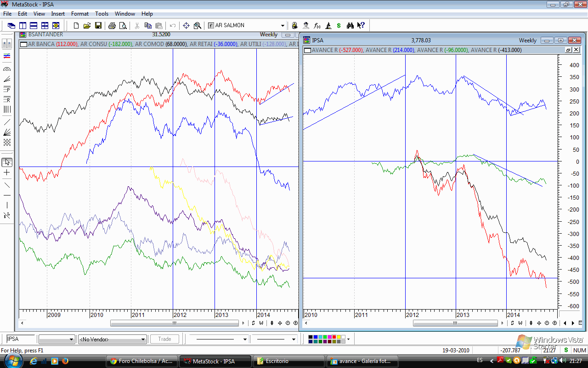Select the Fibonacci fan tool
This screenshot has height=368, width=588.
click(7, 79)
